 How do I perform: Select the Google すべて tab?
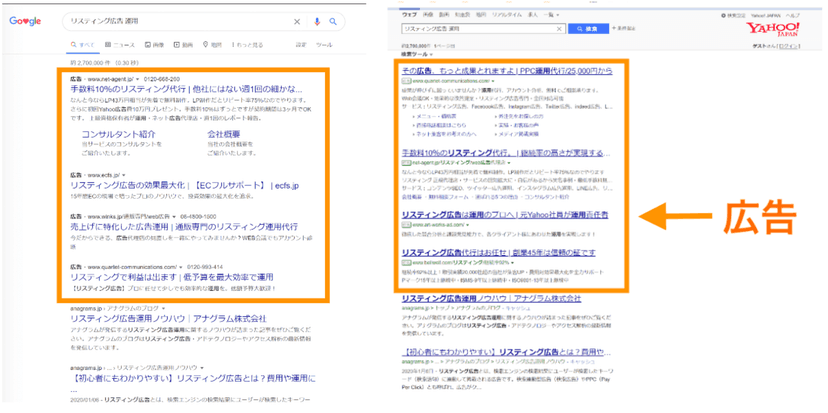83,45
